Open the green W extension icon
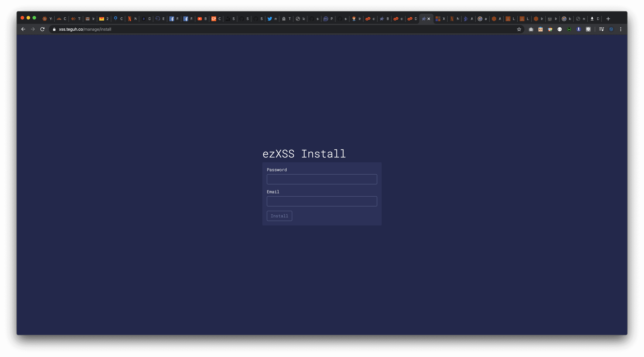 [x=569, y=29]
